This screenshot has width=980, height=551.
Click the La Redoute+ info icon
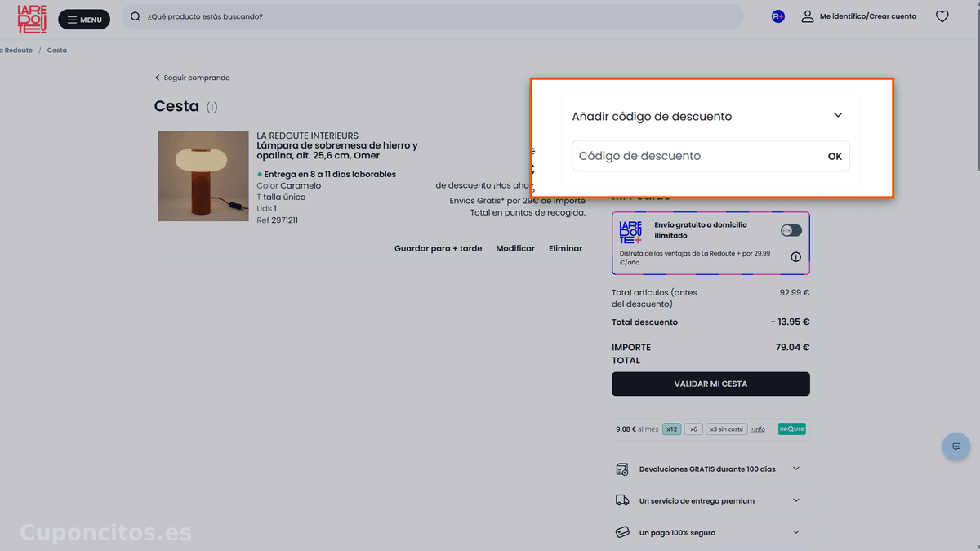[x=796, y=257]
